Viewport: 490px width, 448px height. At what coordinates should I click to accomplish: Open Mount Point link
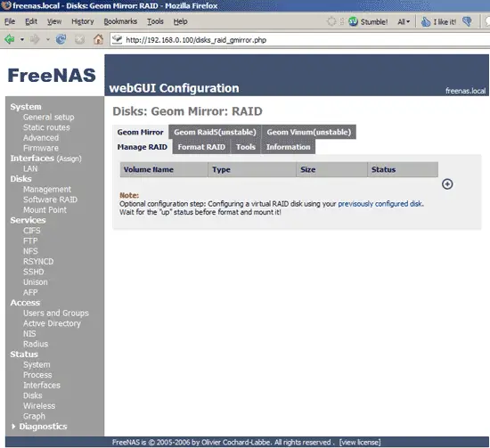click(x=45, y=210)
